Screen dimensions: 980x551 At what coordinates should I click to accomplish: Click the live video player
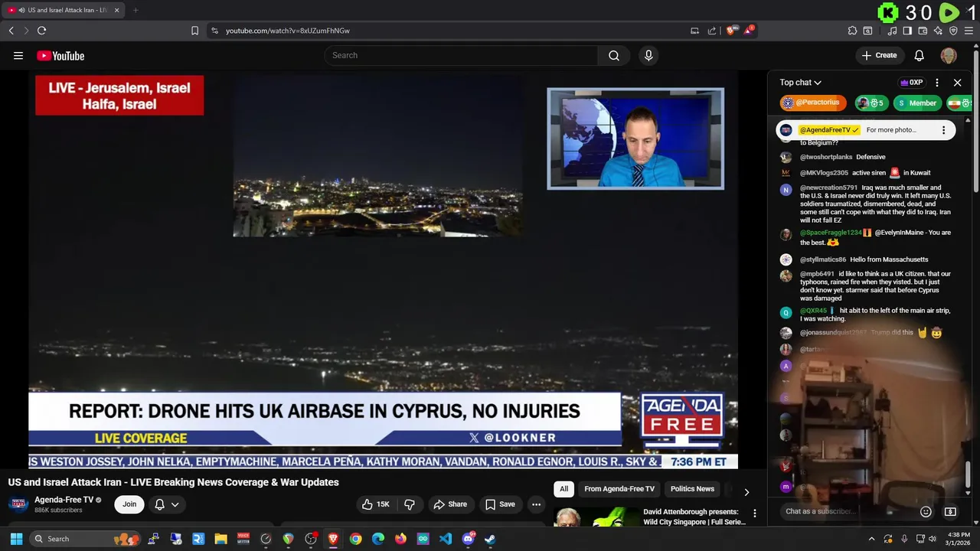point(383,270)
